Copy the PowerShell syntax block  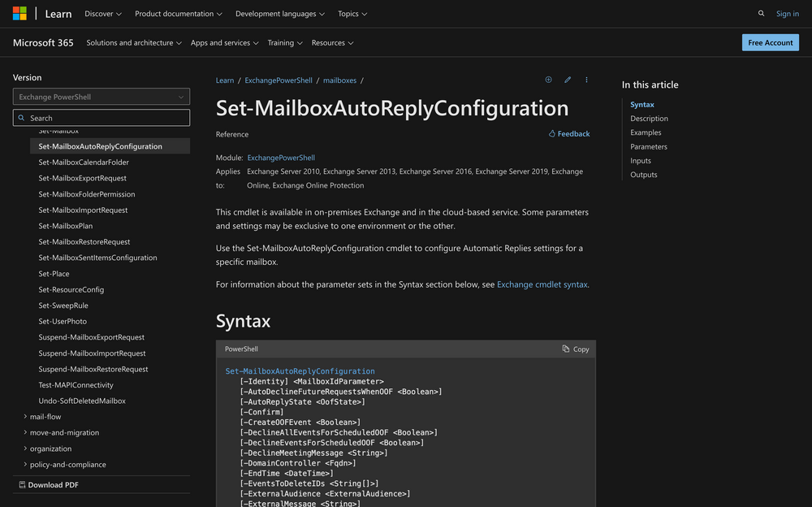[575, 349]
